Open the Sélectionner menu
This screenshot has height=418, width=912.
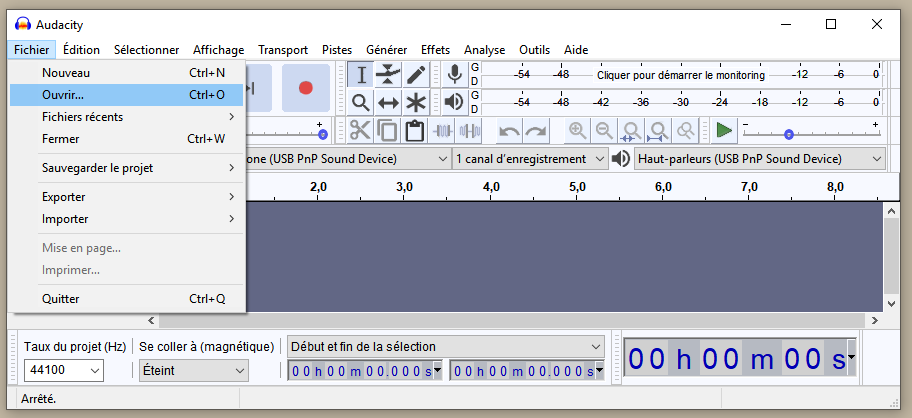(147, 50)
